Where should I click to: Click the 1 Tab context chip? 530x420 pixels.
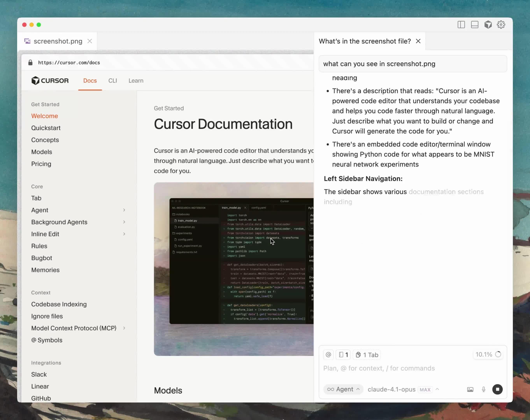pos(367,355)
